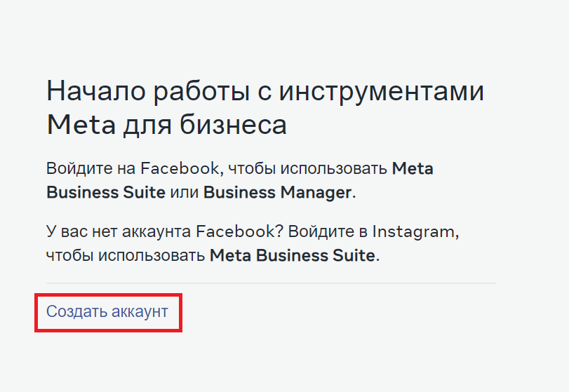Click the "У вас нет аккаунта" question
569x392 pixels.
[x=119, y=231]
